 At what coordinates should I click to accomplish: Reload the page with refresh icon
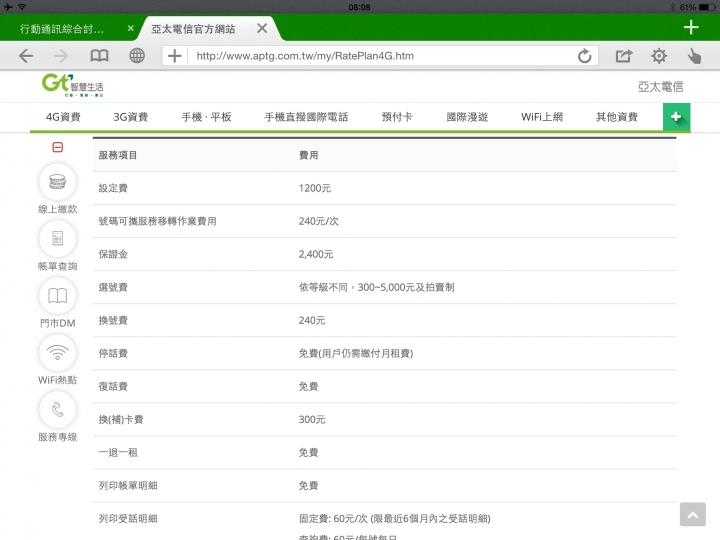(584, 56)
